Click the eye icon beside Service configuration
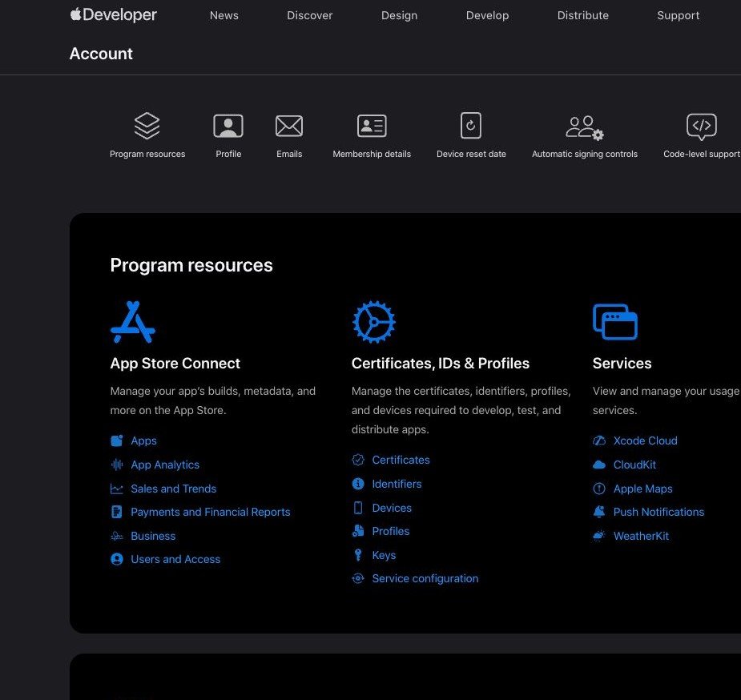 (358, 578)
